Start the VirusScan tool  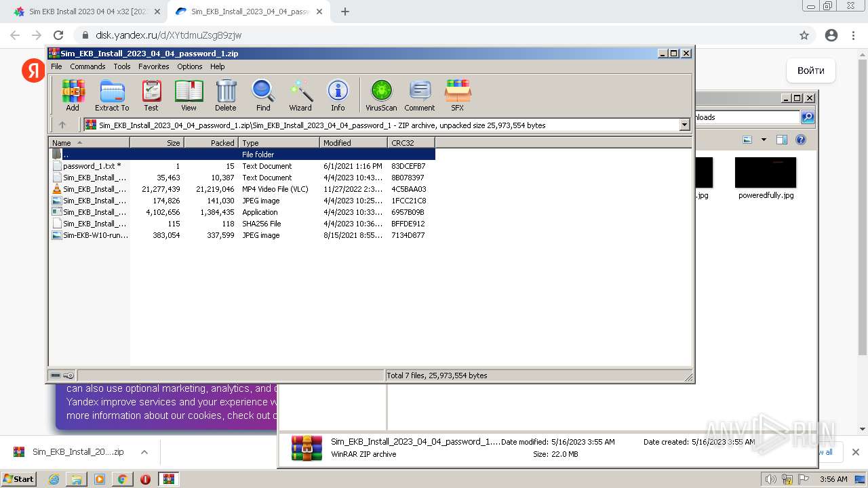coord(381,95)
